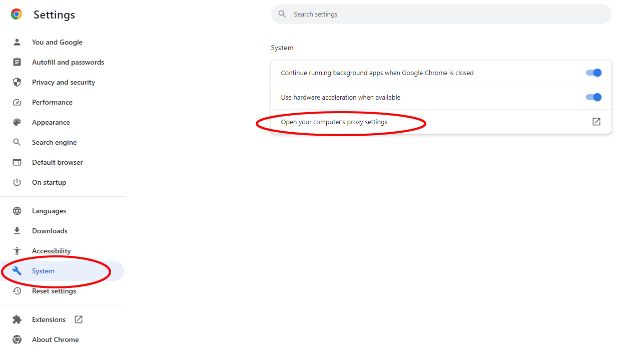
Task: Click the proxy settings launch icon
Action: coord(596,122)
